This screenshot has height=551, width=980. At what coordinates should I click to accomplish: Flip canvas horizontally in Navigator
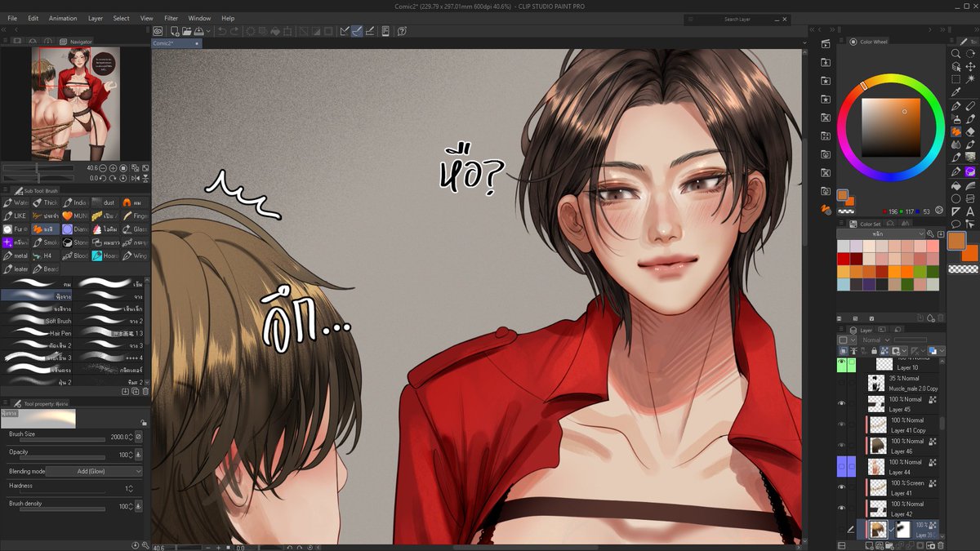click(x=136, y=178)
